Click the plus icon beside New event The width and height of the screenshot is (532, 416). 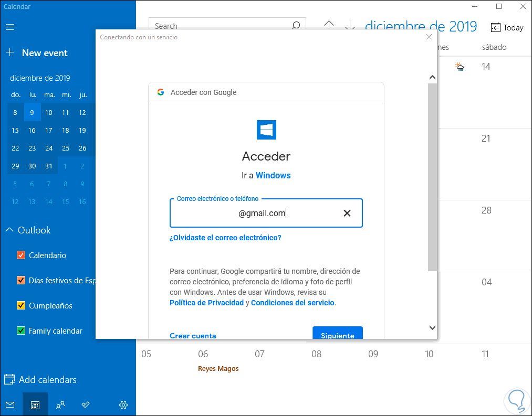pyautogui.click(x=10, y=52)
